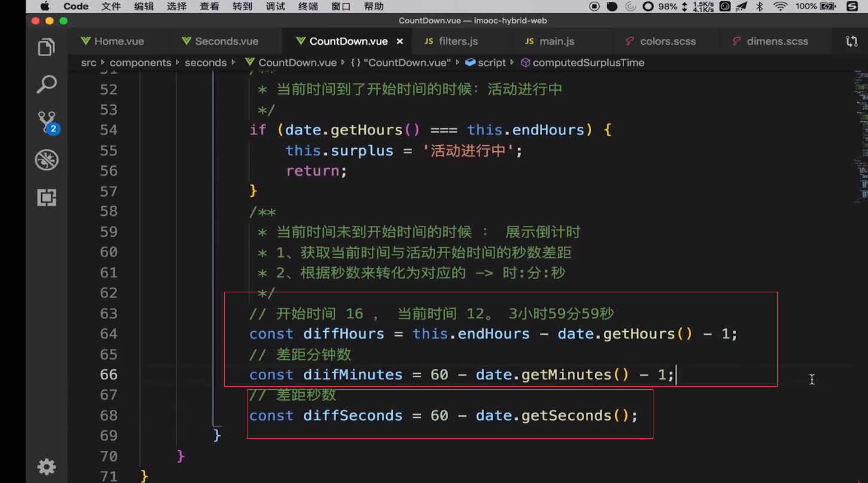Click the Wi-Fi status icon in menu bar
Image resolution: width=868 pixels, height=483 pixels.
click(780, 7)
